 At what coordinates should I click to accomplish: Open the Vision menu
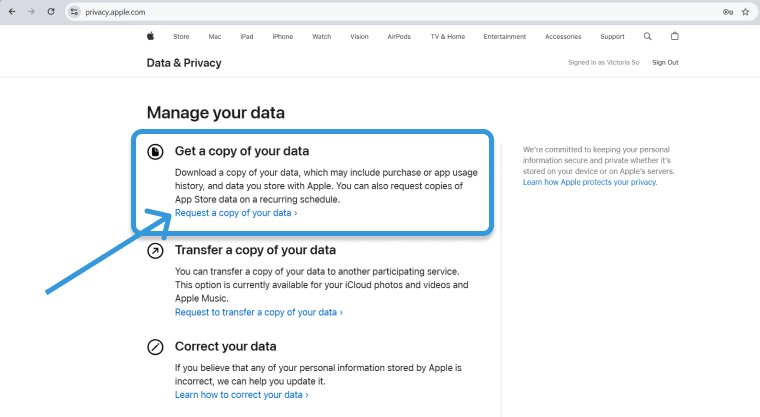(359, 37)
